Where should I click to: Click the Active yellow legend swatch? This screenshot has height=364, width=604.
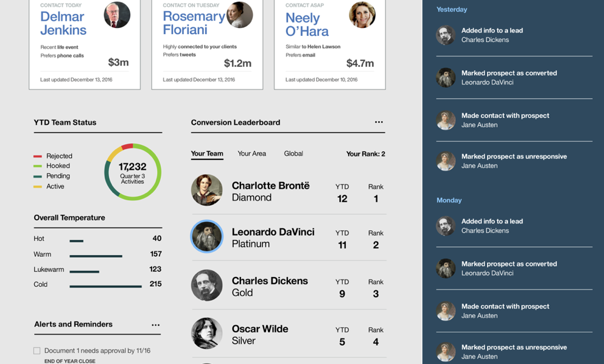(38, 186)
